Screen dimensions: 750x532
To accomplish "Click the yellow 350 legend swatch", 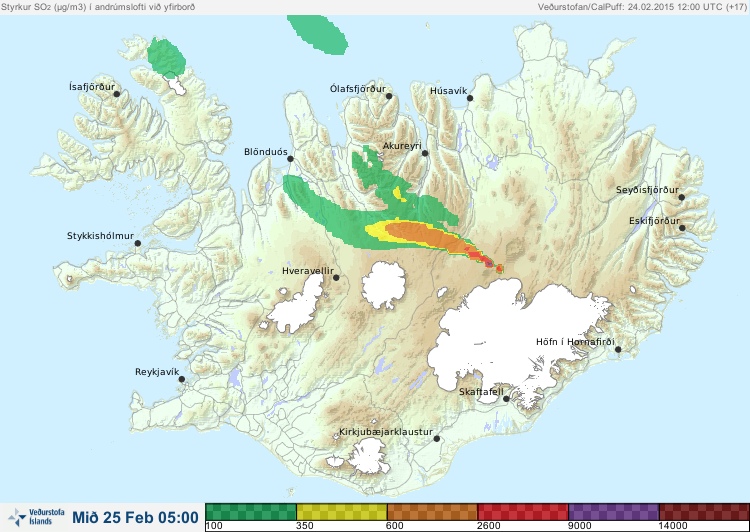I will [342, 512].
